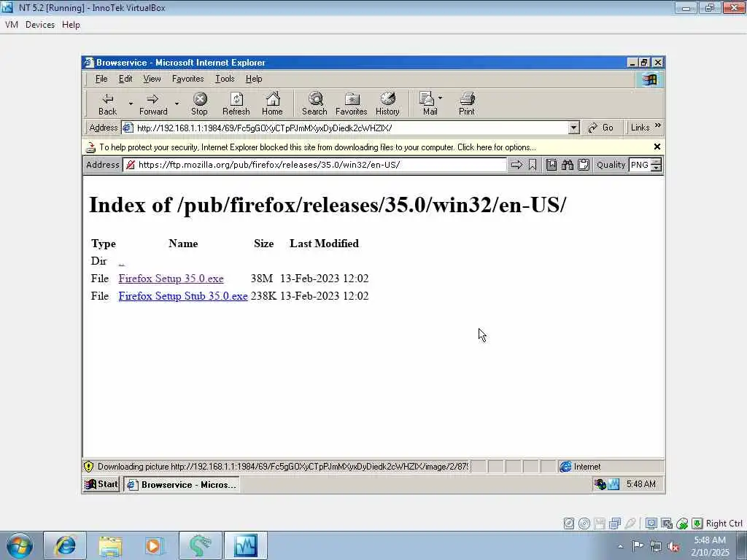The width and height of the screenshot is (747, 560).
Task: Print the page using Print button
Action: coord(467,104)
